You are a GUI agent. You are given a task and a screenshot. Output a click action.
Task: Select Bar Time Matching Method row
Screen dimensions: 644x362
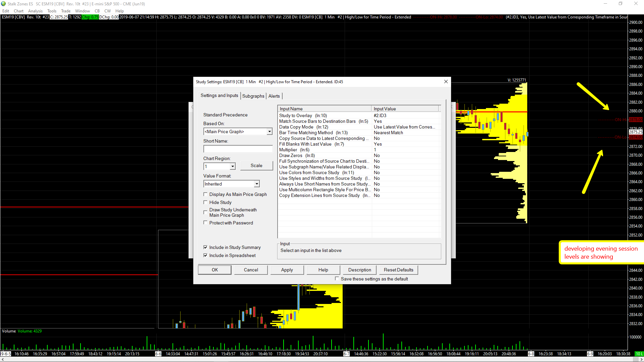pyautogui.click(x=358, y=133)
